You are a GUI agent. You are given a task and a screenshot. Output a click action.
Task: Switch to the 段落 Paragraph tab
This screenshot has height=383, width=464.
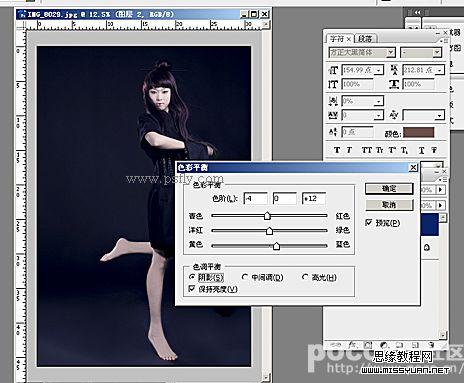coord(365,39)
